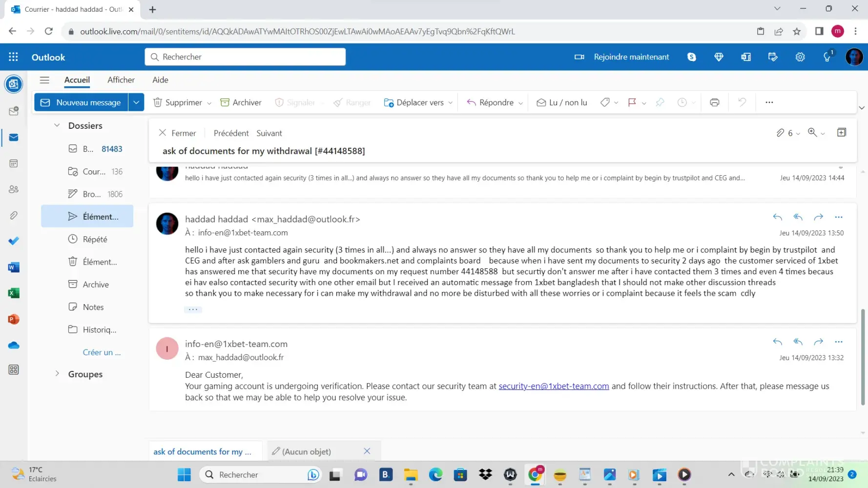Click the Print icon in toolbar
The image size is (868, 488).
(714, 102)
